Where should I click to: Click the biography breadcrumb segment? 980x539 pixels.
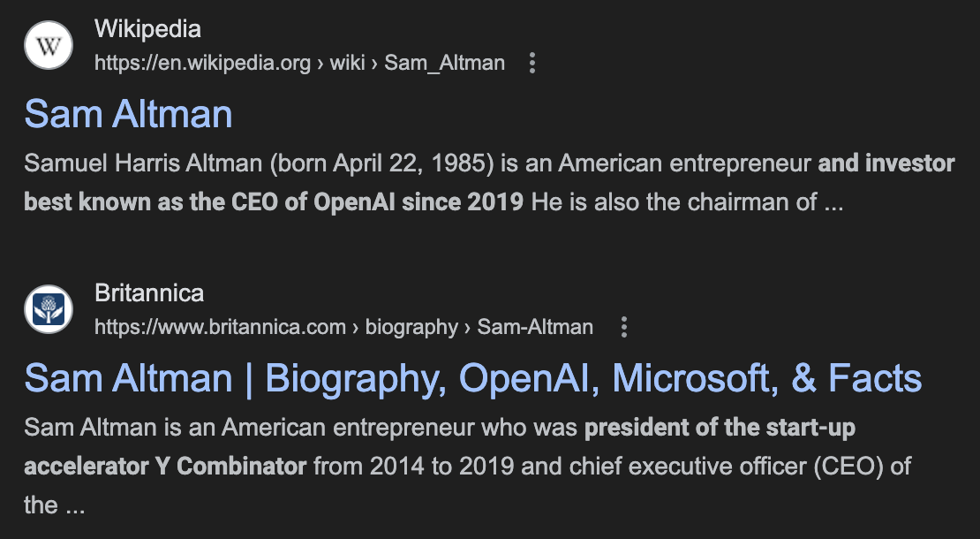(412, 327)
